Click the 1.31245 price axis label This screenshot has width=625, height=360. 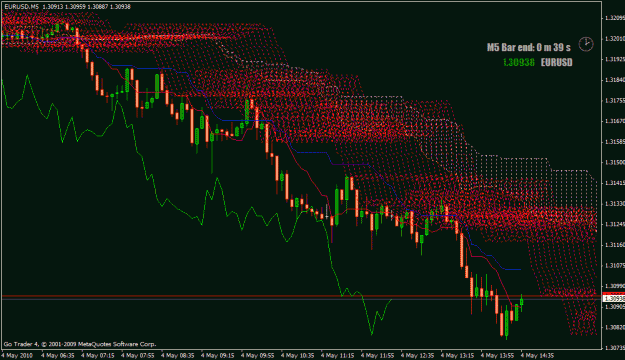[x=615, y=224]
